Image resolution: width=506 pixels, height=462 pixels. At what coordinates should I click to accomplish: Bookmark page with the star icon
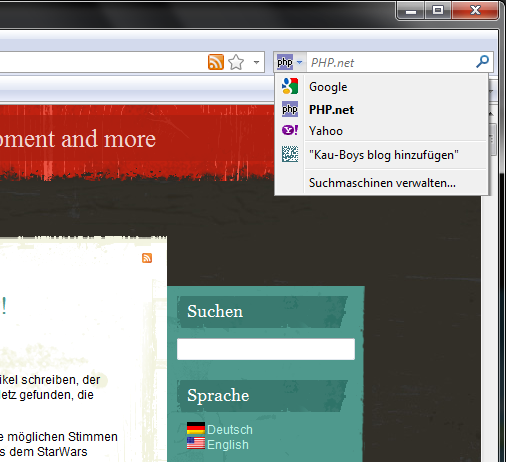[x=236, y=62]
